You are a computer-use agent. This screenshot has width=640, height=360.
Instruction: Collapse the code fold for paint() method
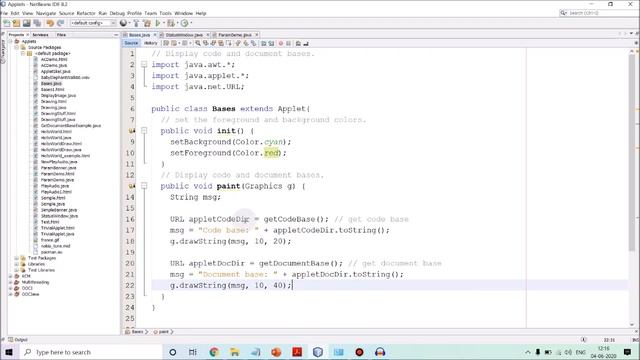coord(144,186)
